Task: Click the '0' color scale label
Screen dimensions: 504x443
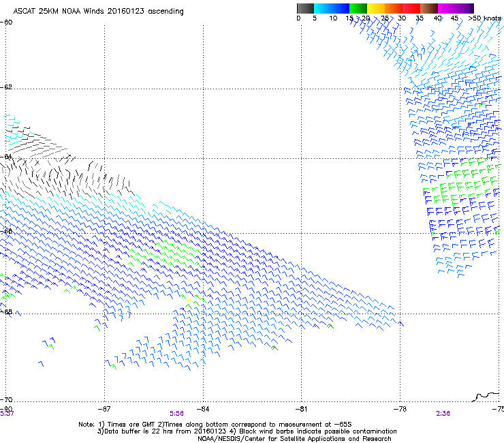Action: (x=298, y=18)
